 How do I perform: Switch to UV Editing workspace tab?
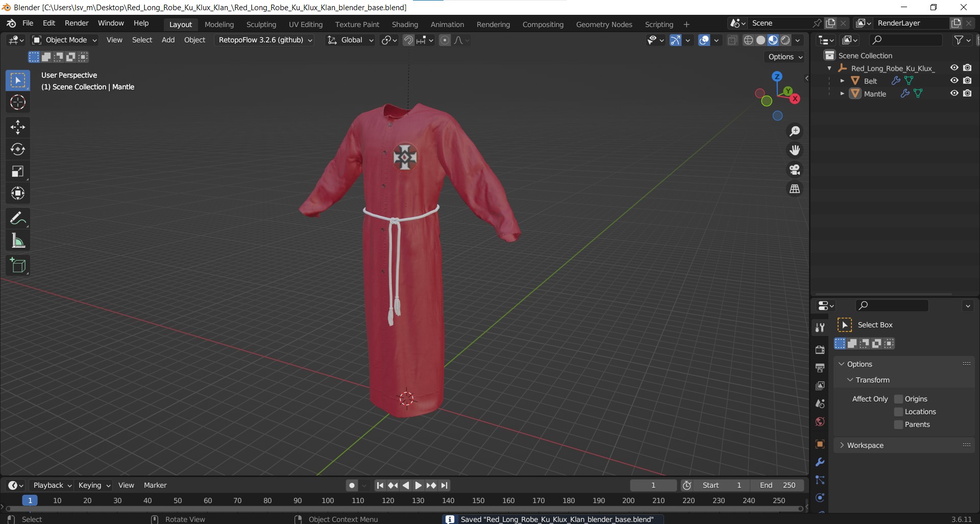coord(306,25)
